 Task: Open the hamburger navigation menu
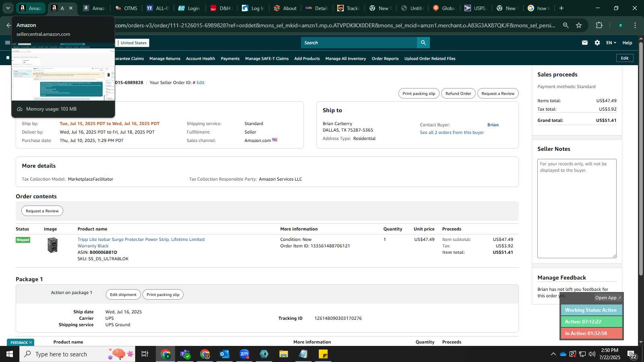(7, 43)
